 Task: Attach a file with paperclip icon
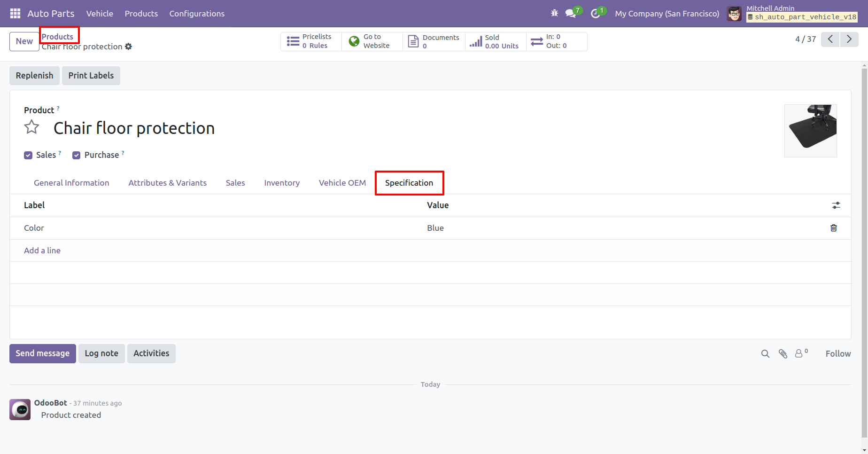[x=783, y=354]
